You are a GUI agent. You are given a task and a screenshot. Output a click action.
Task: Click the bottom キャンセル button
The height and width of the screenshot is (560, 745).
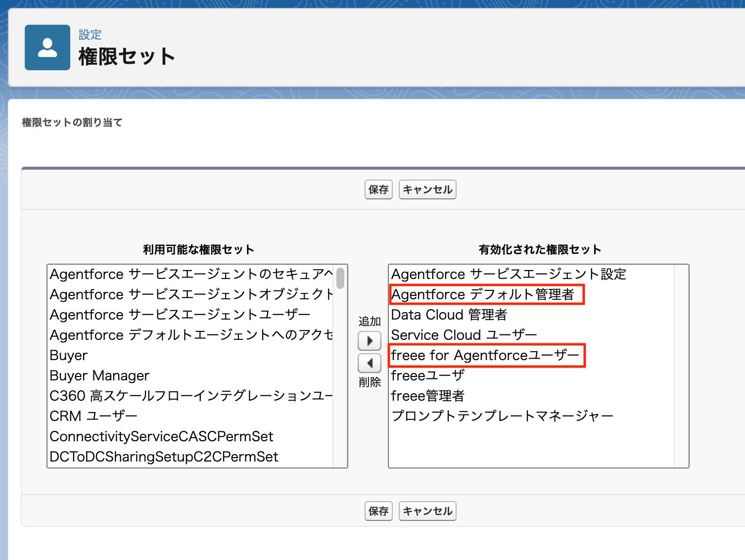coord(427,511)
